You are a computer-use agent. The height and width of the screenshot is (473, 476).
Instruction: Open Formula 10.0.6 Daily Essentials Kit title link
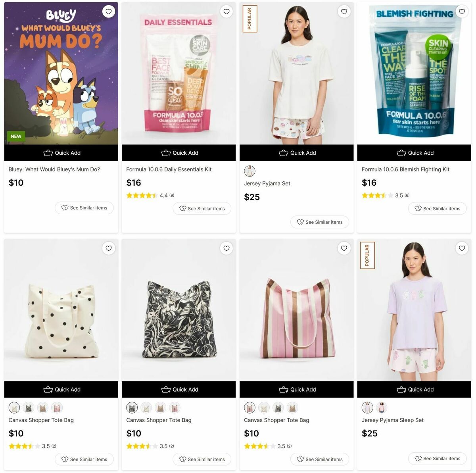pos(169,169)
